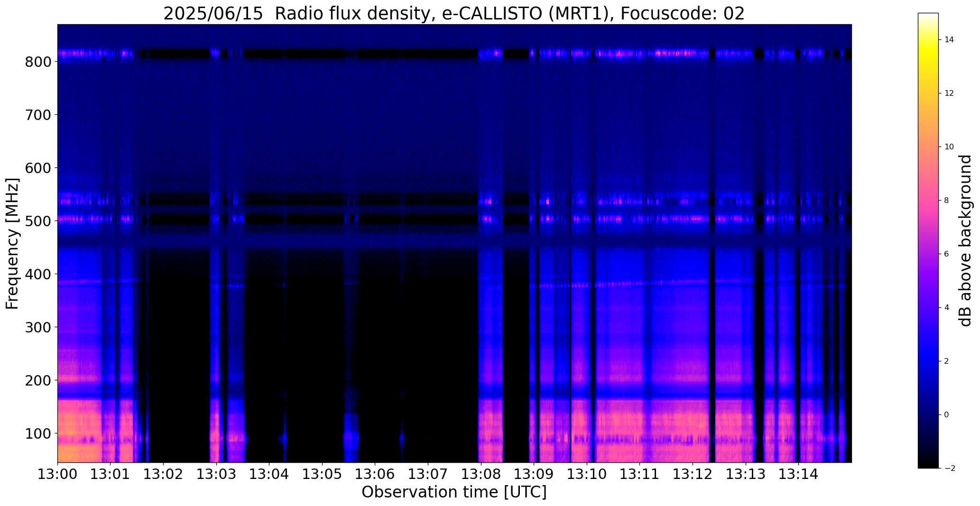Image resolution: width=980 pixels, height=506 pixels.
Task: Click the 200 MHz frequency tick label
Action: coord(37,380)
